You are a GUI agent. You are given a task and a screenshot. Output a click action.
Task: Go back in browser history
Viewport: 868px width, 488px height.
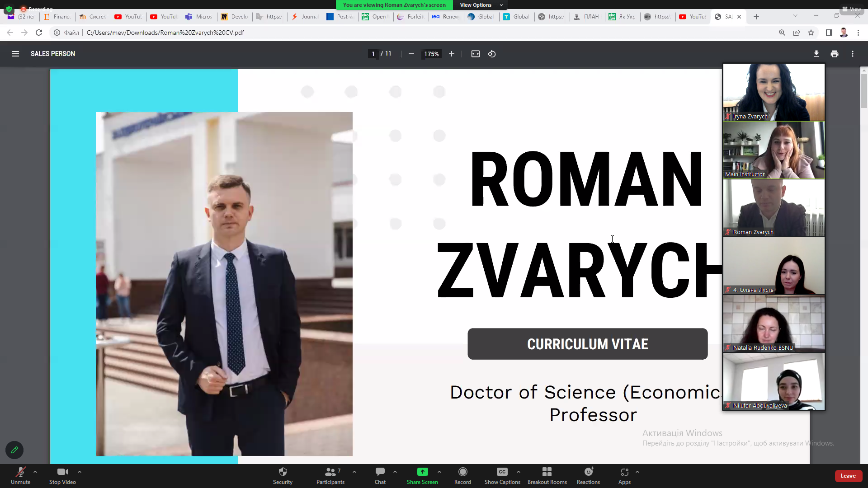10,33
